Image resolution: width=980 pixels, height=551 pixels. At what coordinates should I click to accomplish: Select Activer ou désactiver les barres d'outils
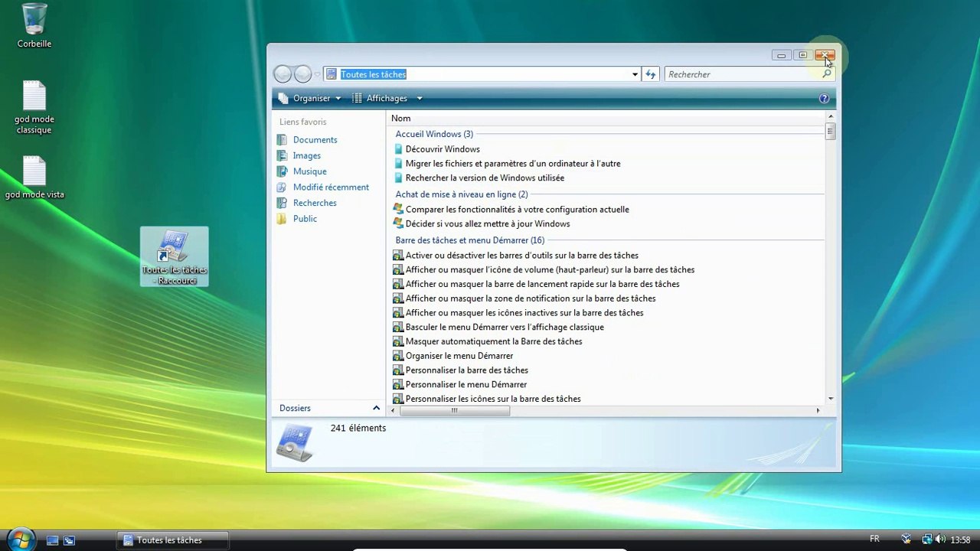click(x=522, y=256)
